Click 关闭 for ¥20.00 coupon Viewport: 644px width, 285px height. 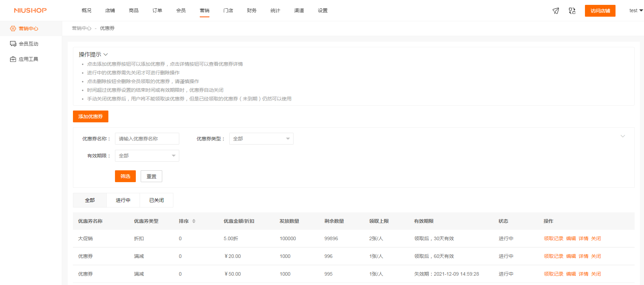pos(596,256)
